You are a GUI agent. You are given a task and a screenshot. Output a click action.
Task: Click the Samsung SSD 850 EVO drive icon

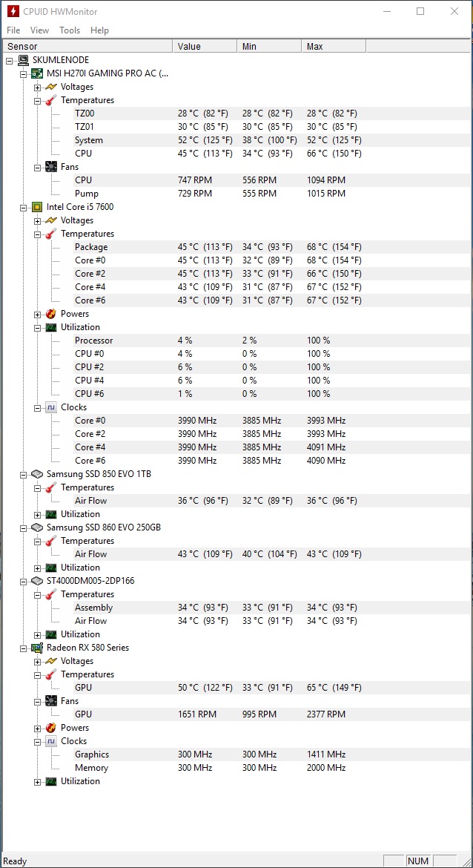point(37,474)
